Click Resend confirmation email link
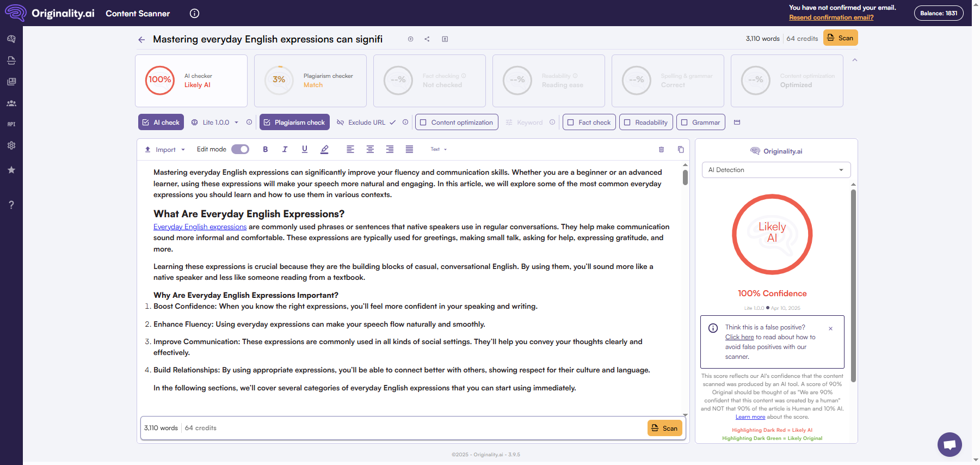 click(831, 17)
